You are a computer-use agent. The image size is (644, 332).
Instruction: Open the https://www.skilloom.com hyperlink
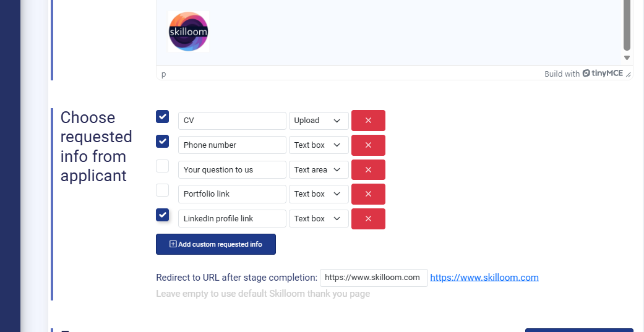click(484, 278)
